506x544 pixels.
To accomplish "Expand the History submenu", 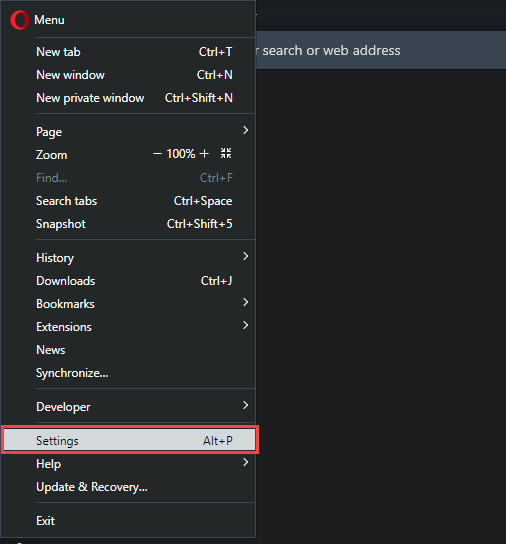I will coord(129,257).
